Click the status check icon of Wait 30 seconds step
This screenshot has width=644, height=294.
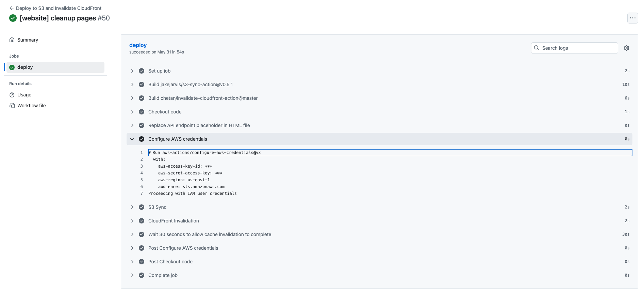[142, 234]
